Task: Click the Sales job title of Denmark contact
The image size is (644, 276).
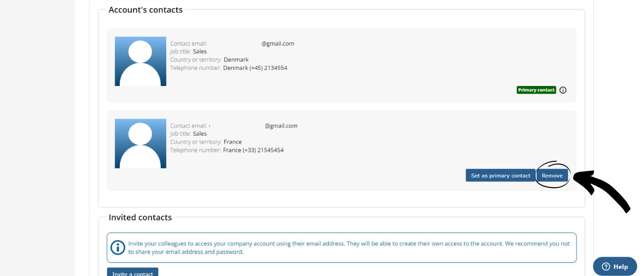Action: [200, 52]
